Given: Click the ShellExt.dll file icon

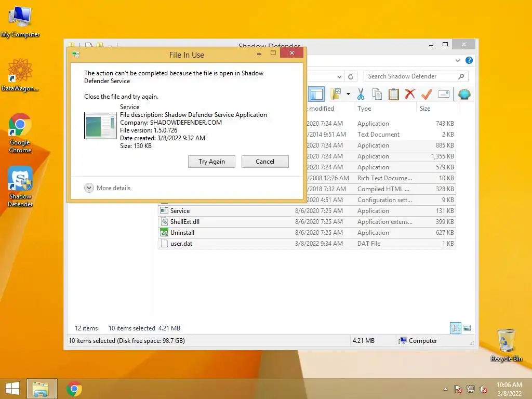Looking at the screenshot, I should pyautogui.click(x=164, y=221).
